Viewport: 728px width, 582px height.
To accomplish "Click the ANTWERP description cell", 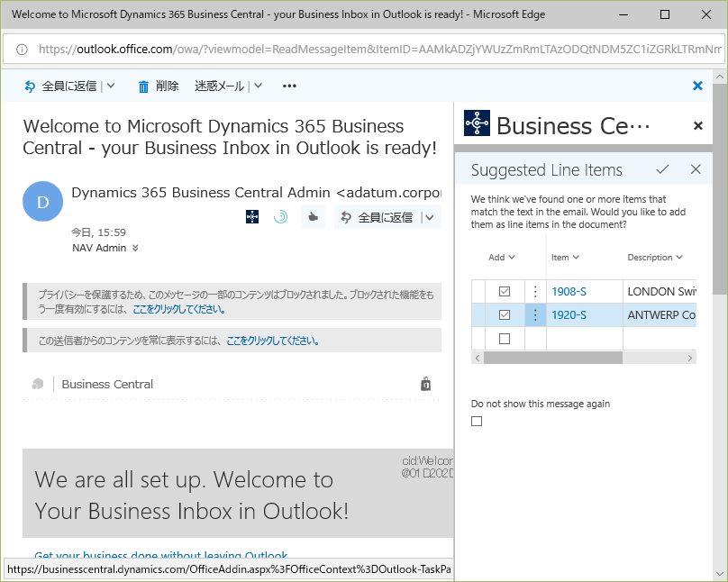I will (x=660, y=315).
